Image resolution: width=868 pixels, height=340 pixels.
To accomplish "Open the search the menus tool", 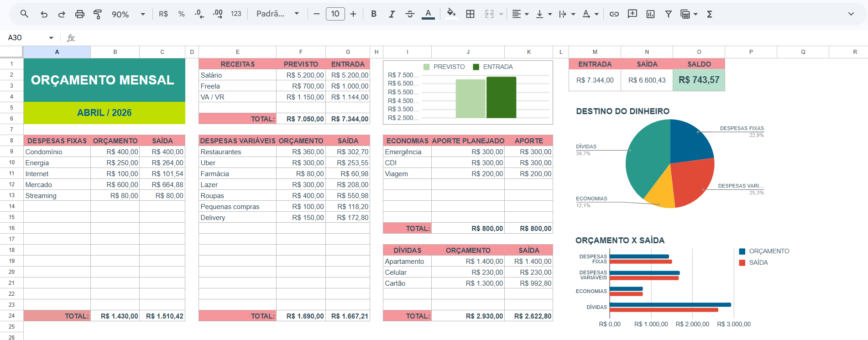I will coord(25,14).
